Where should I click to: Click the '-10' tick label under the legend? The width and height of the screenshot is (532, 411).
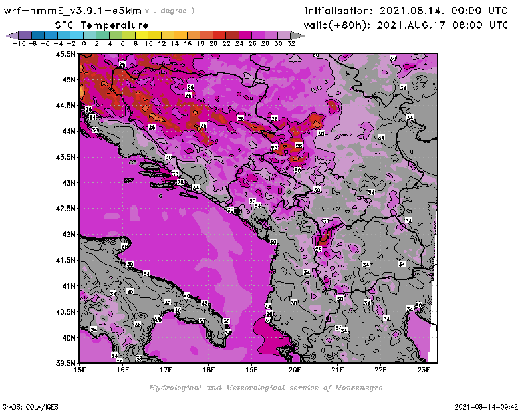coord(19,44)
